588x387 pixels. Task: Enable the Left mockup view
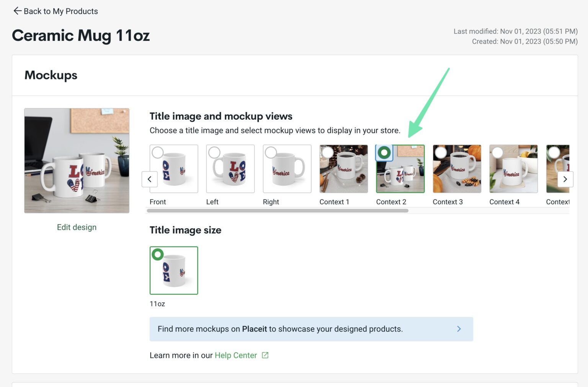pyautogui.click(x=215, y=152)
